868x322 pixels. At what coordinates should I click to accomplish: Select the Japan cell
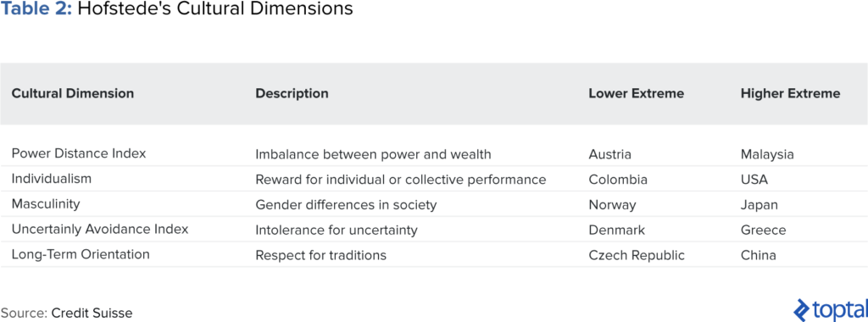[x=759, y=205]
